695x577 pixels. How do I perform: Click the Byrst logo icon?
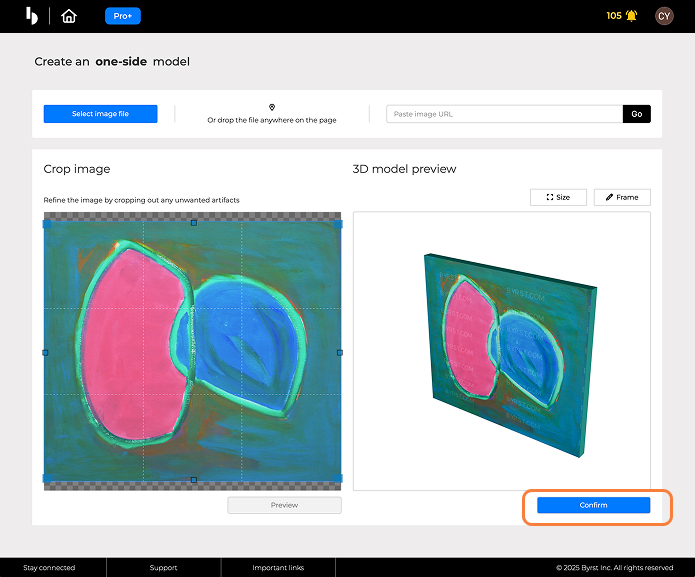(x=32, y=15)
